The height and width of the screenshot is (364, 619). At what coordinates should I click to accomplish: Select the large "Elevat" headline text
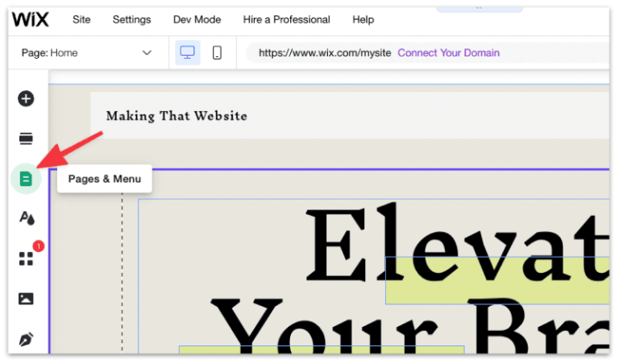[451, 242]
